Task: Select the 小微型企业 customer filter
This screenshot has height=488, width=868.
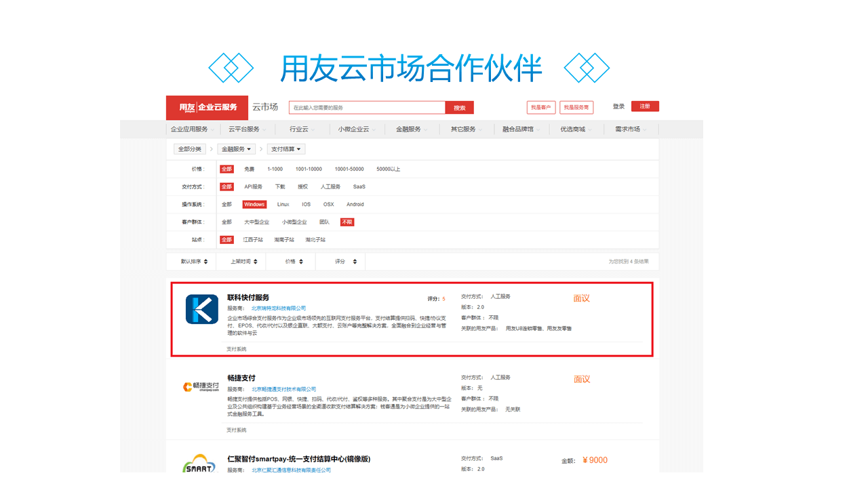Action: tap(295, 222)
